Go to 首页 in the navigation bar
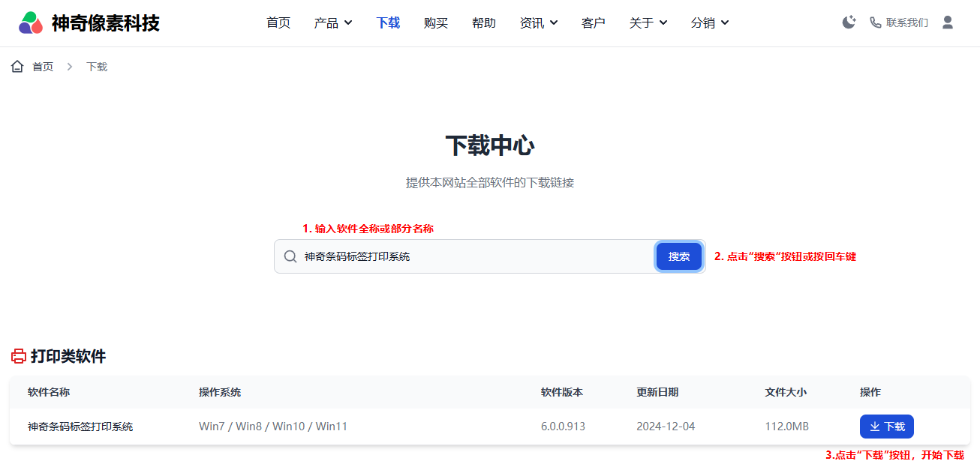This screenshot has width=980, height=473. coord(278,23)
